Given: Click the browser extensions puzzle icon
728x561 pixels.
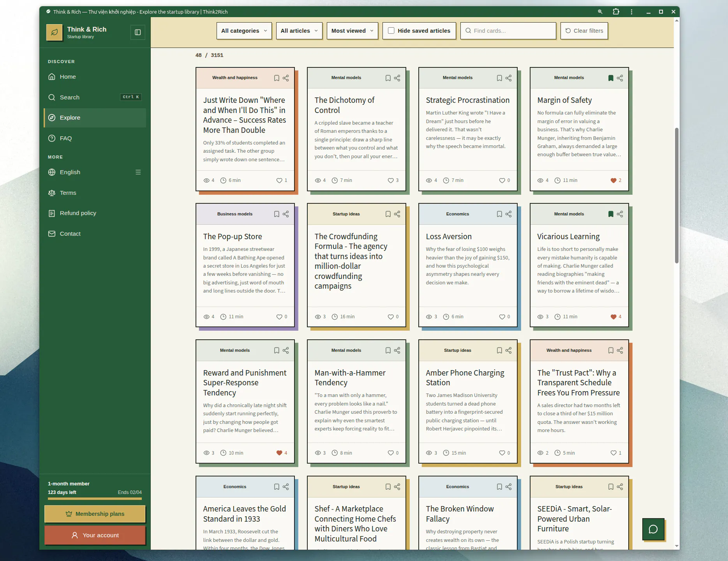Looking at the screenshot, I should point(616,12).
